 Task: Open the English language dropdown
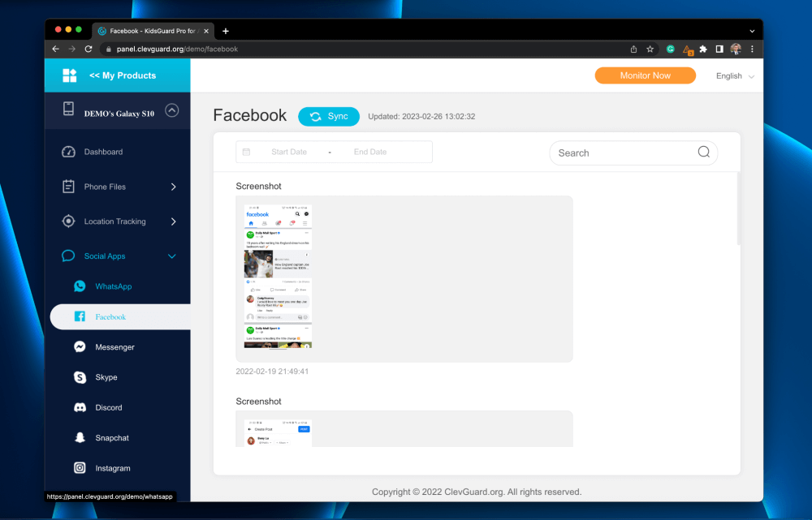pyautogui.click(x=735, y=76)
